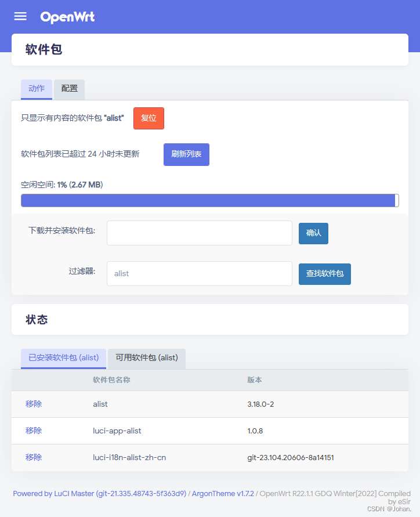Open the hamburger navigation menu
Image resolution: width=420 pixels, height=517 pixels.
click(20, 16)
